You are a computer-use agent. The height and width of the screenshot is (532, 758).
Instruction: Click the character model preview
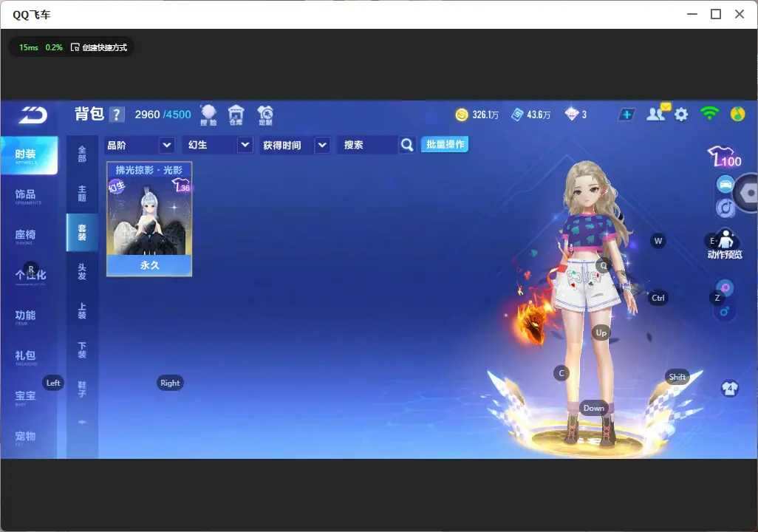click(x=593, y=302)
